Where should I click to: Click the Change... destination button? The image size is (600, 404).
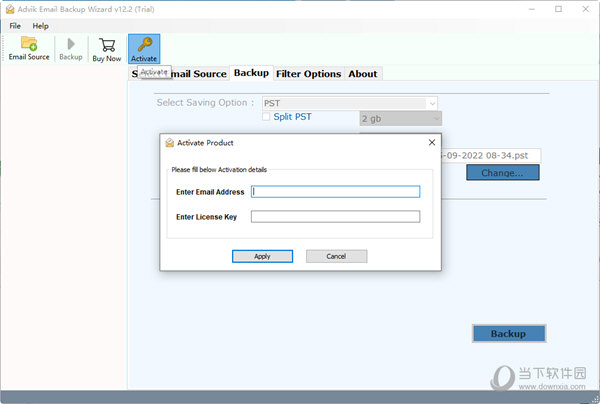point(503,173)
